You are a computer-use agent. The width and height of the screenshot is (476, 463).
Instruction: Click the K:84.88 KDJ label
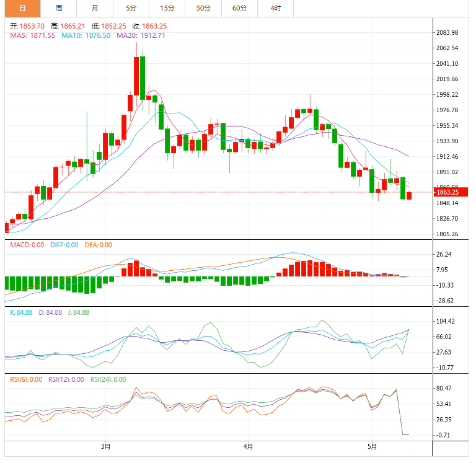click(x=21, y=312)
